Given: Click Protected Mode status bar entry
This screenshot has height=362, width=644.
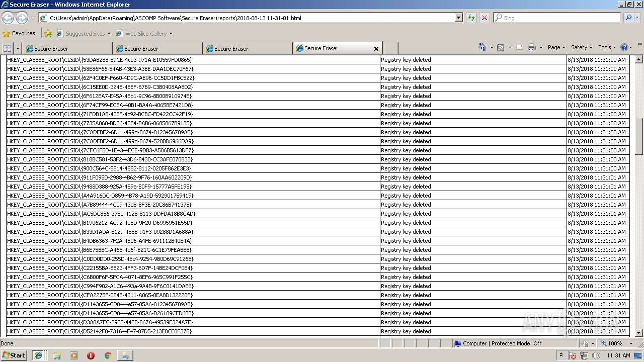Looking at the screenshot, I should (x=516, y=343).
